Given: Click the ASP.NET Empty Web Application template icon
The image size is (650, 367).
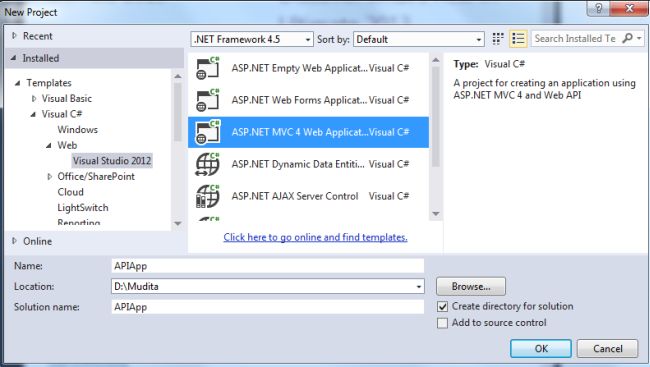Looking at the screenshot, I should click(x=207, y=68).
